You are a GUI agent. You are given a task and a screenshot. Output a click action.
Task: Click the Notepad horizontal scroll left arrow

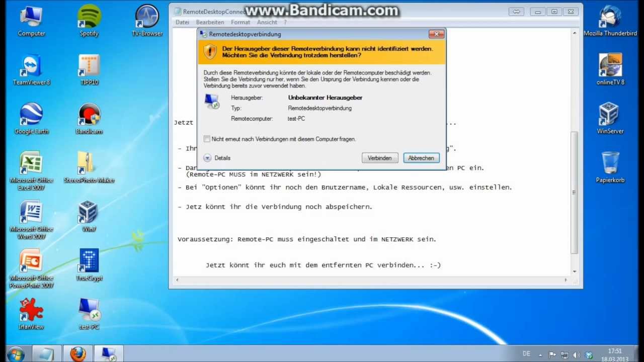[x=177, y=280]
